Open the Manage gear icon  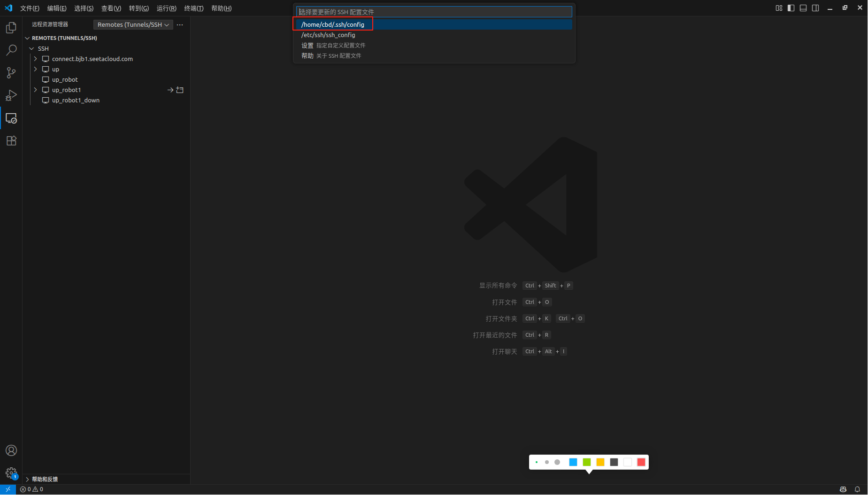tap(11, 473)
